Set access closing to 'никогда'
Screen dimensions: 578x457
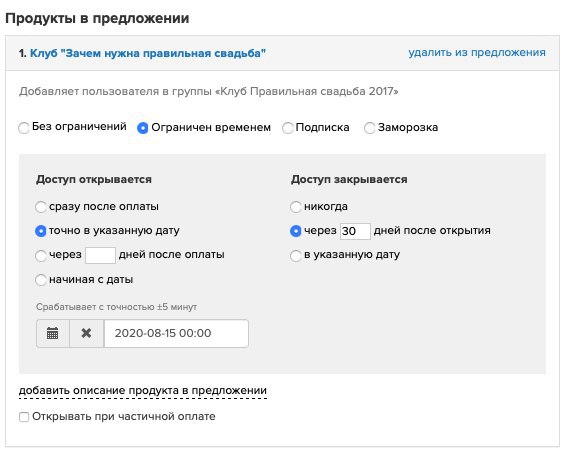pos(296,207)
